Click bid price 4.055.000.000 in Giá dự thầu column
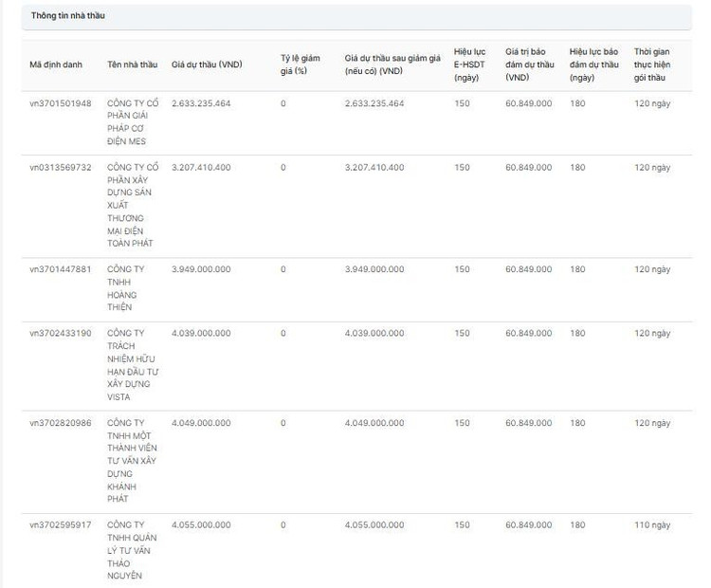Image resolution: width=711 pixels, height=588 pixels. point(201,525)
